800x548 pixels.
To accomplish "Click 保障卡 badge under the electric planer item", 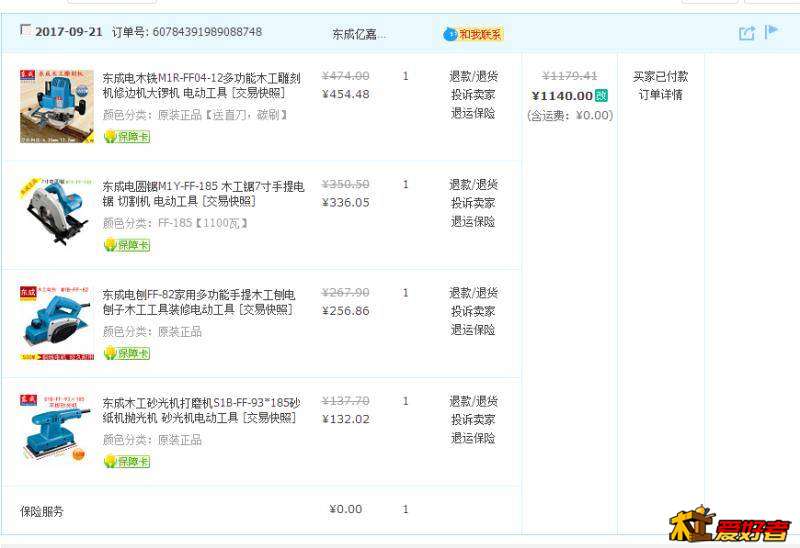I will tap(127, 353).
